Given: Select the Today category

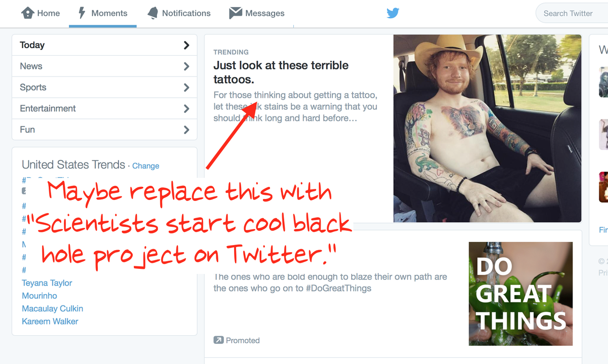Looking at the screenshot, I should (x=104, y=45).
